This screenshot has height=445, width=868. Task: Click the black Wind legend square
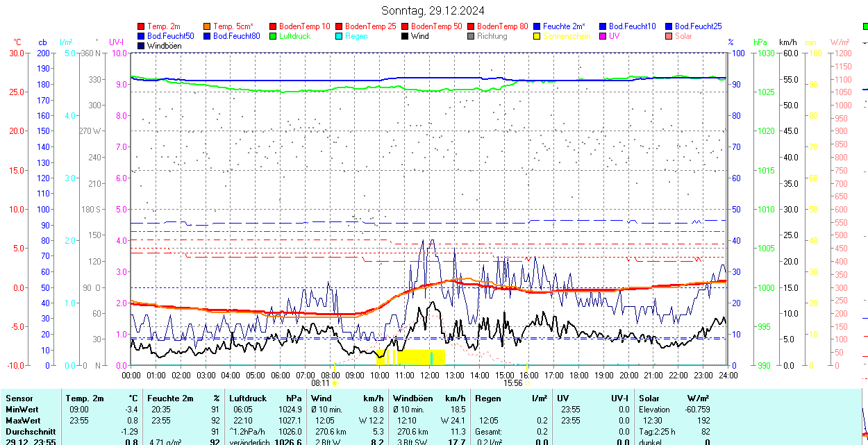(405, 36)
